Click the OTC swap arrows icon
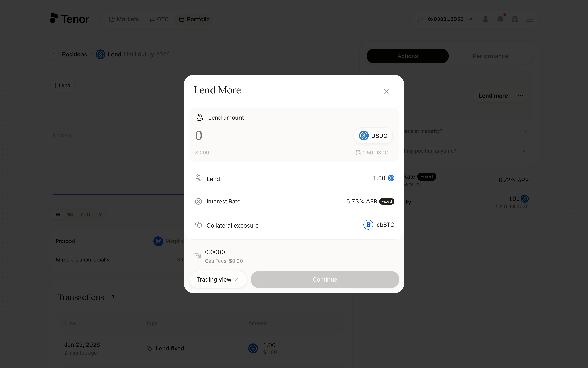588x368 pixels. [152, 19]
